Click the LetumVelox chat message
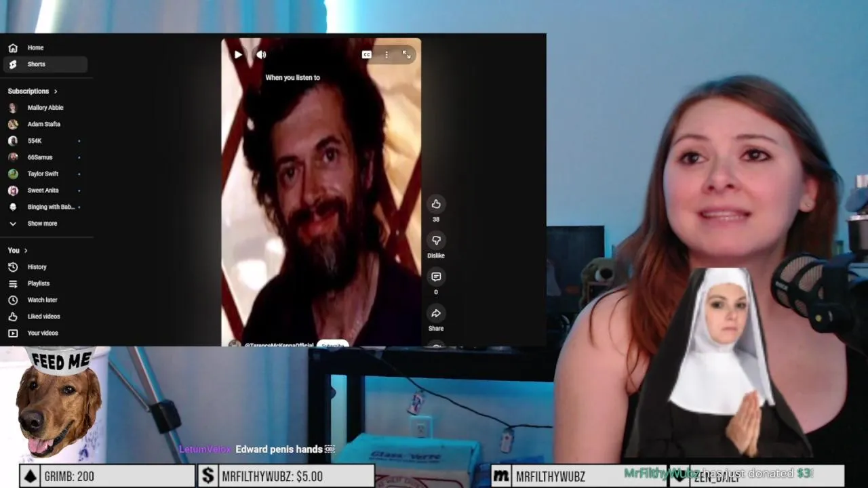 point(257,449)
